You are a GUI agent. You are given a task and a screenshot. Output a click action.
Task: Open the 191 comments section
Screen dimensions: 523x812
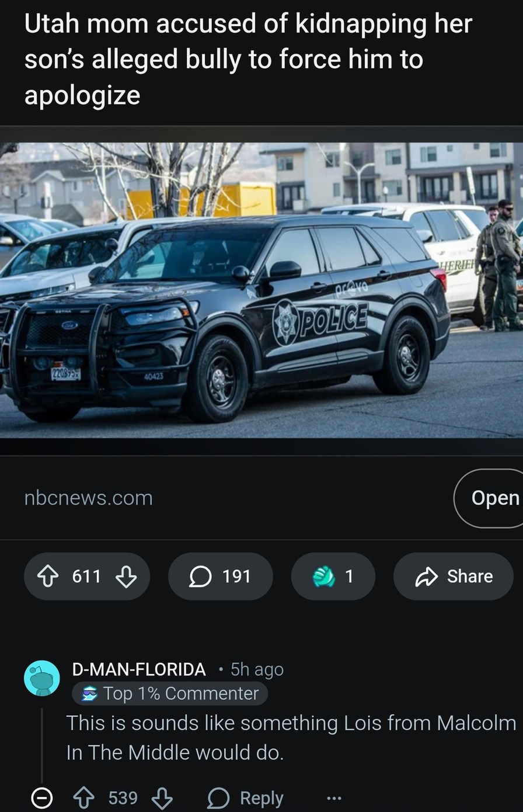221,577
